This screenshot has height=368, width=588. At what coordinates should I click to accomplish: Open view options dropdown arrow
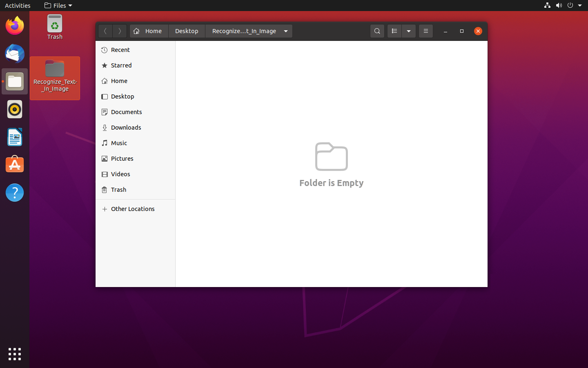[x=409, y=31]
